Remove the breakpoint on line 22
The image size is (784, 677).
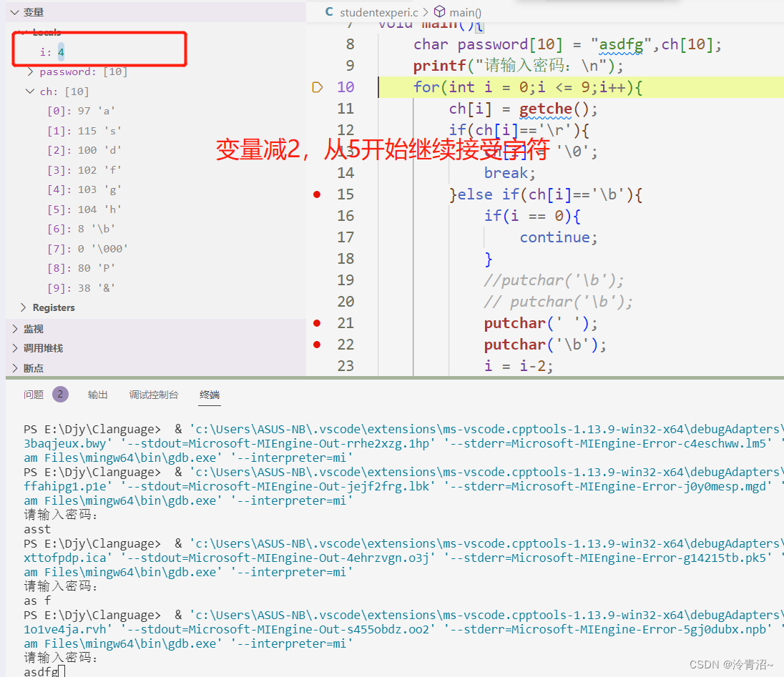point(317,344)
